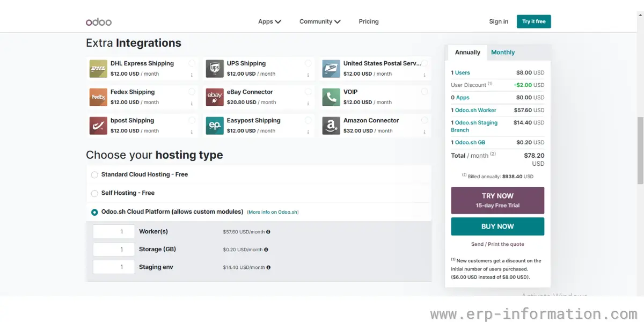Click the VOIP phone icon
The height and width of the screenshot is (322, 644).
[331, 97]
